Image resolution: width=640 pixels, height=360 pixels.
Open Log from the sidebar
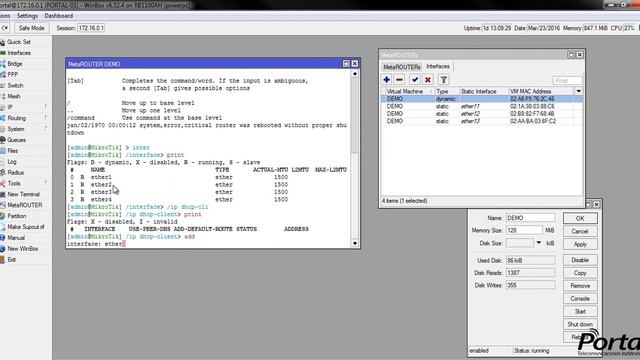(x=12, y=162)
